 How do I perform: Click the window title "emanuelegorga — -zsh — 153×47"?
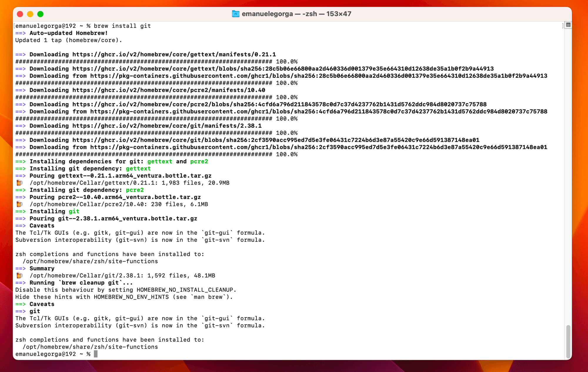click(296, 14)
